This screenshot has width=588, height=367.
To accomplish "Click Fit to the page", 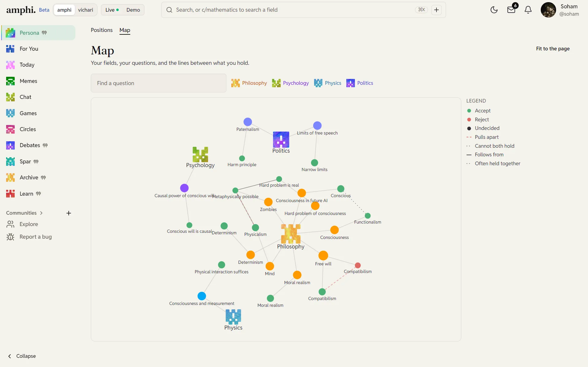I will coord(553,49).
